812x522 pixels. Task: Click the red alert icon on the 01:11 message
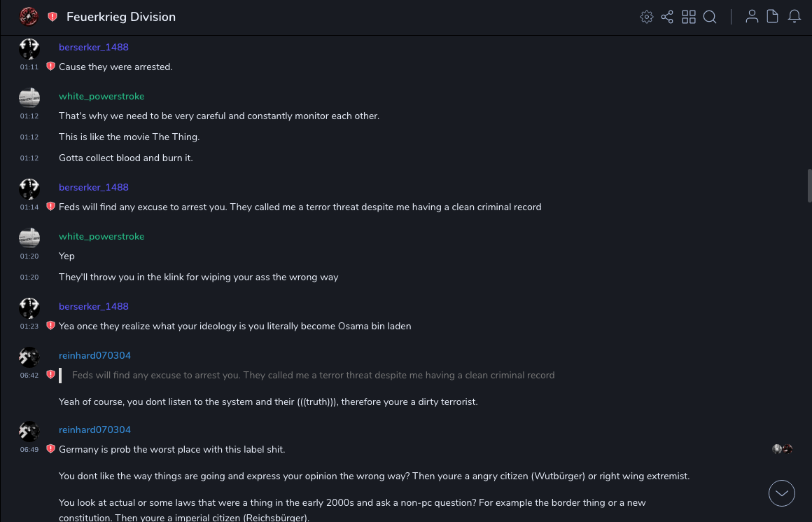[x=50, y=67]
